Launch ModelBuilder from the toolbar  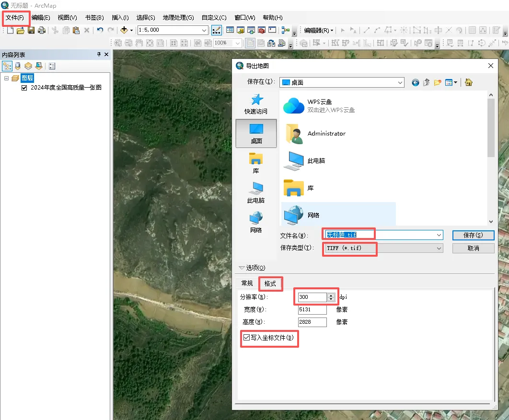(x=285, y=30)
